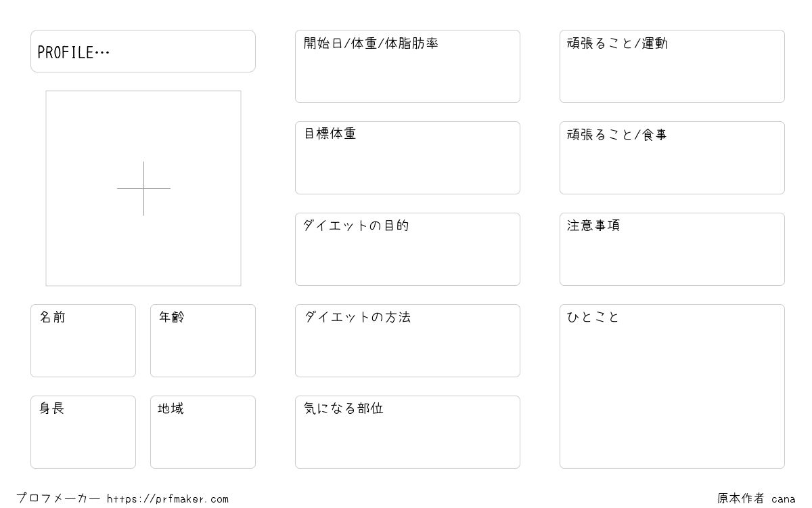Screen dimensions: 812x508
Task: Select the ダイエットの方法 box
Action: tap(407, 341)
